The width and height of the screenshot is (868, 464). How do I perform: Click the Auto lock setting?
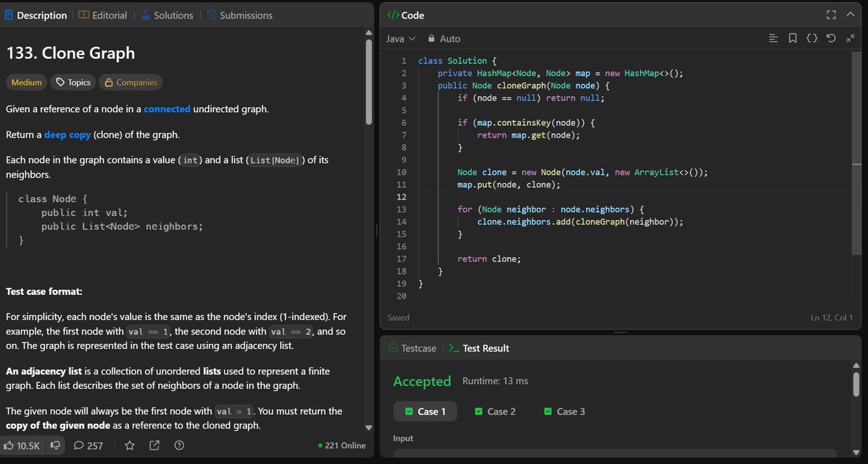click(x=444, y=38)
